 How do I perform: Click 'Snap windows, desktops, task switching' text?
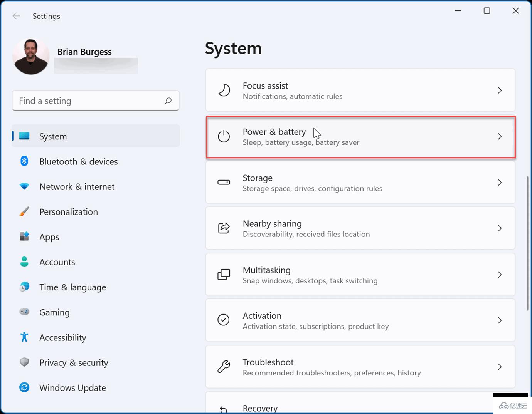coord(310,281)
